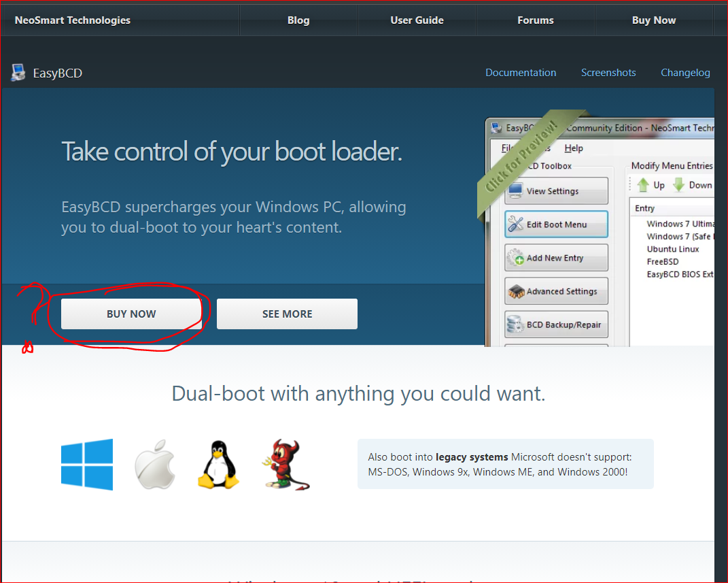The image size is (728, 583).
Task: Click the Advanced Settings chip icon
Action: click(x=516, y=291)
